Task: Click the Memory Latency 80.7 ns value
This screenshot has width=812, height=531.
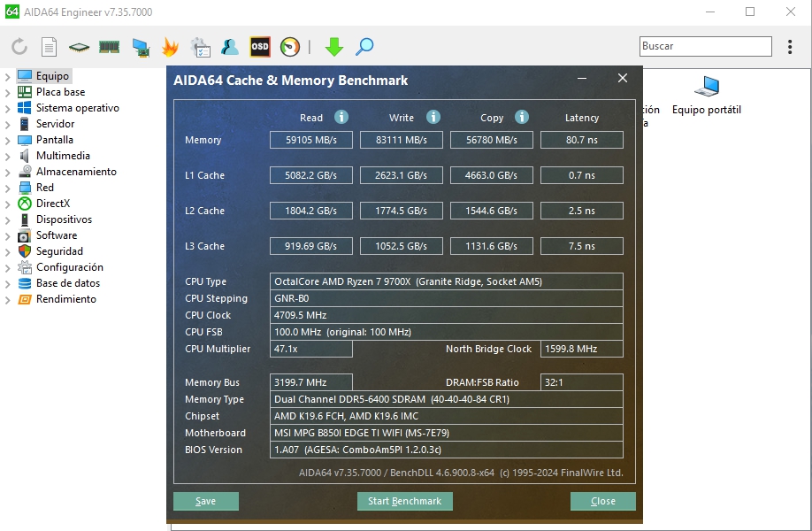Action: [581, 140]
